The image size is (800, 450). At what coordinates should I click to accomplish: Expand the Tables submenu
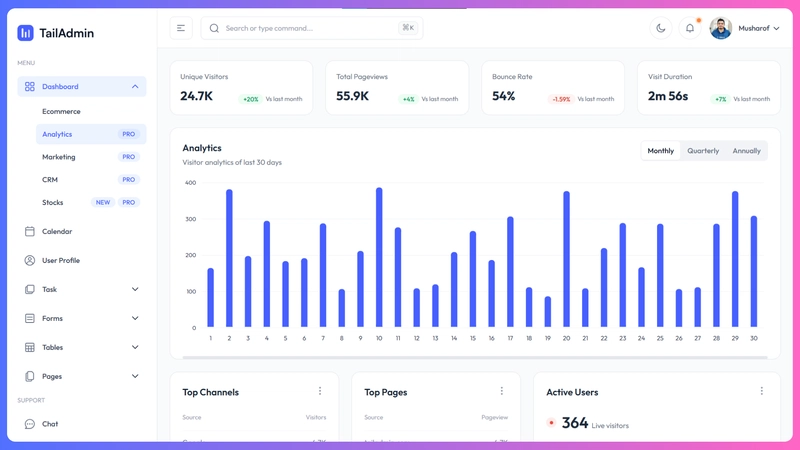click(135, 347)
